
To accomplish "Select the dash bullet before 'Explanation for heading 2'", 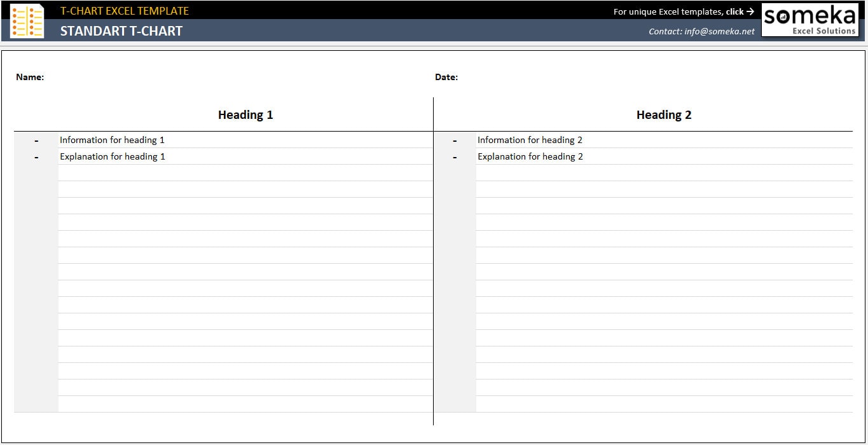I will [x=455, y=156].
